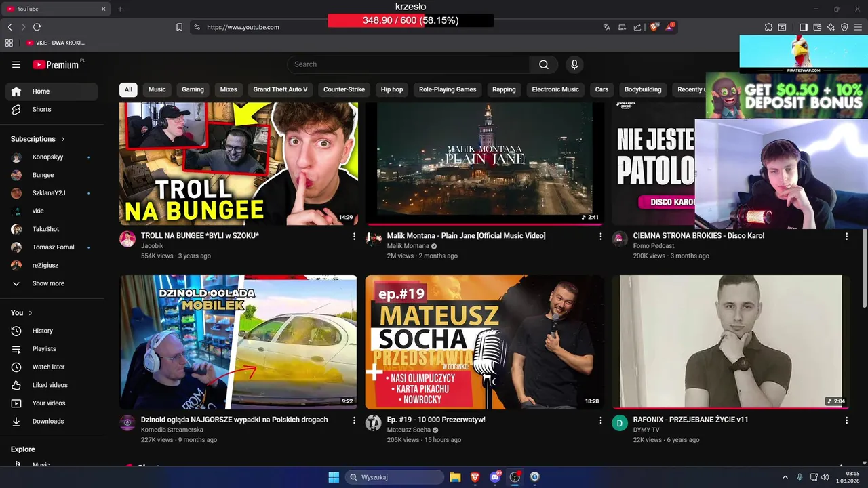Open new browser tab with plus
The image size is (868, 488).
[120, 9]
